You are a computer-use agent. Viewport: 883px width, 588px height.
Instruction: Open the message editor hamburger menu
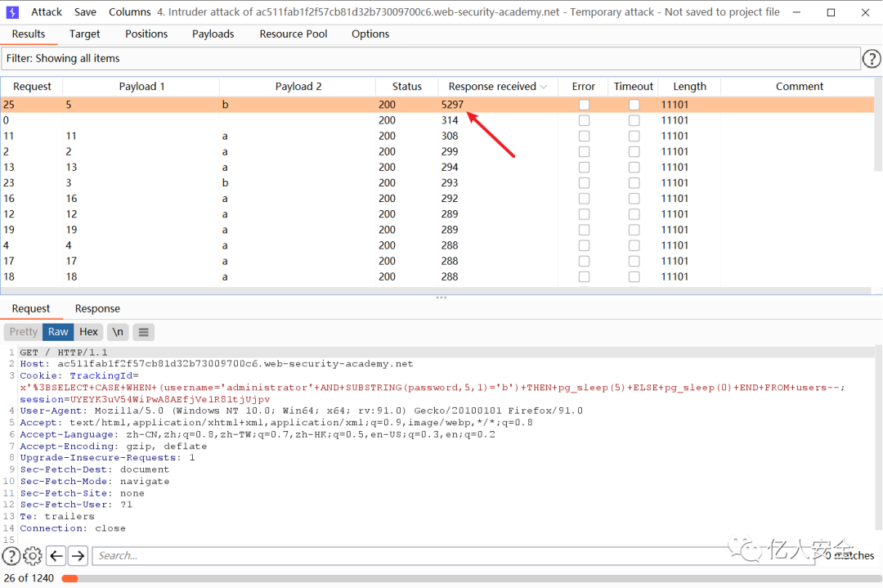(144, 332)
